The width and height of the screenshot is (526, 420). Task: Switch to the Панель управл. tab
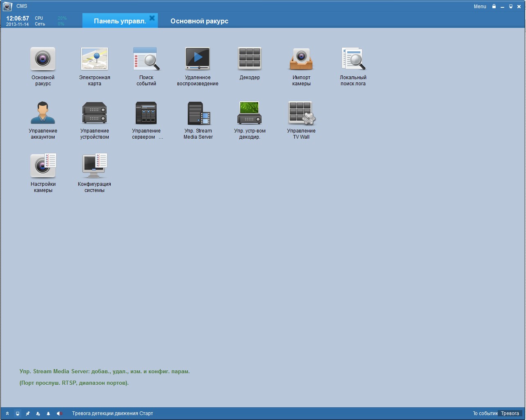point(120,21)
